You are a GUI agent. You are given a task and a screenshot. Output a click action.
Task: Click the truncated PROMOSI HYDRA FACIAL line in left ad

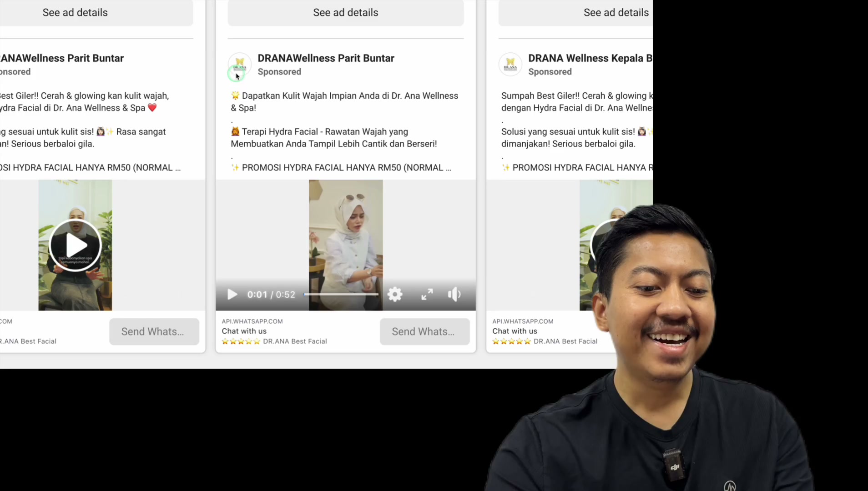click(91, 167)
